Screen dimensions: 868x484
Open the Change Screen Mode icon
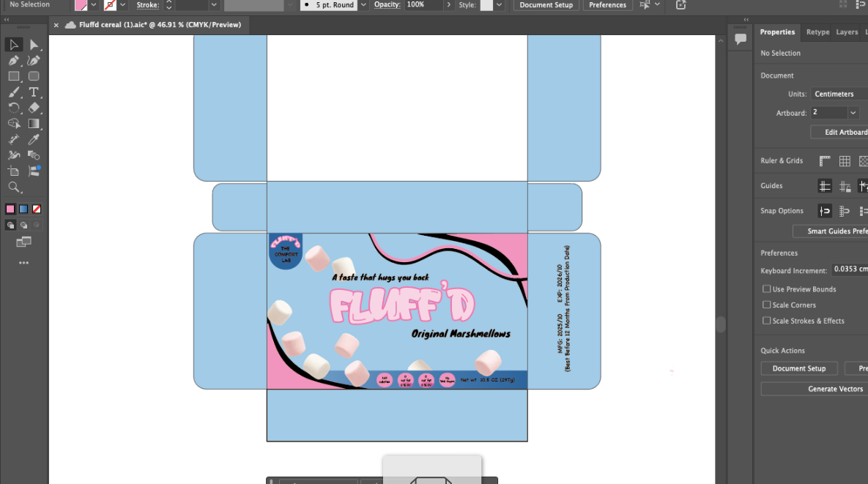pos(23,242)
